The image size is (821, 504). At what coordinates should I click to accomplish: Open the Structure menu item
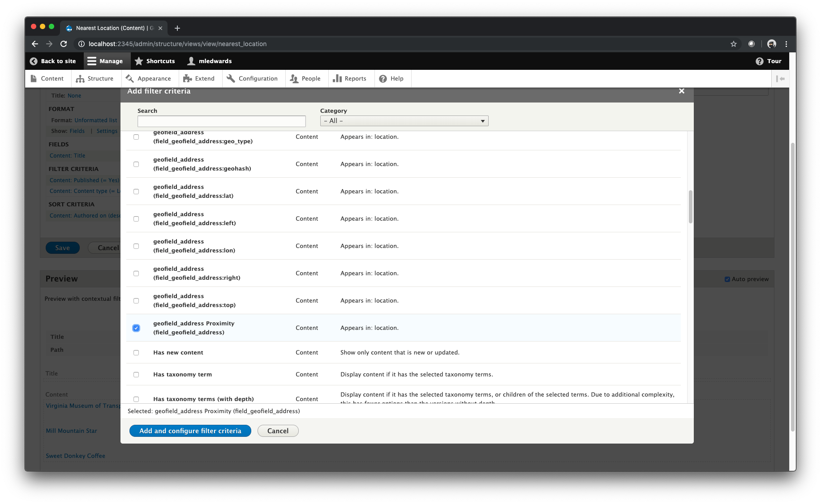coord(95,79)
